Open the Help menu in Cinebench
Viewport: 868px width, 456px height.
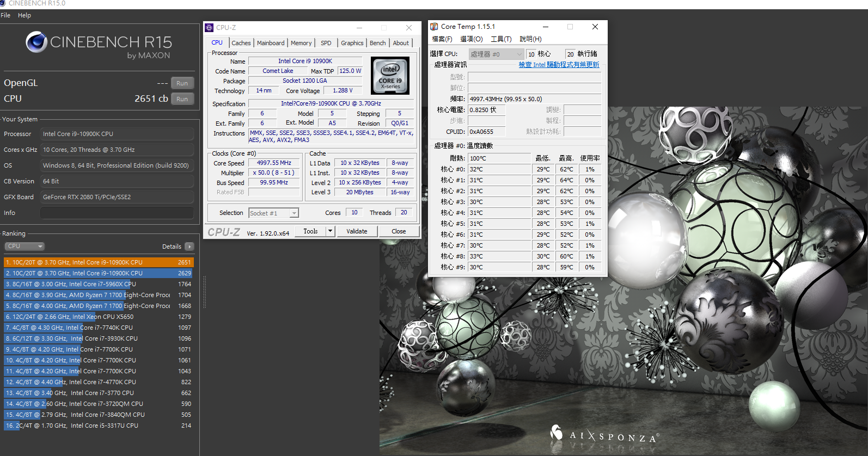click(25, 15)
